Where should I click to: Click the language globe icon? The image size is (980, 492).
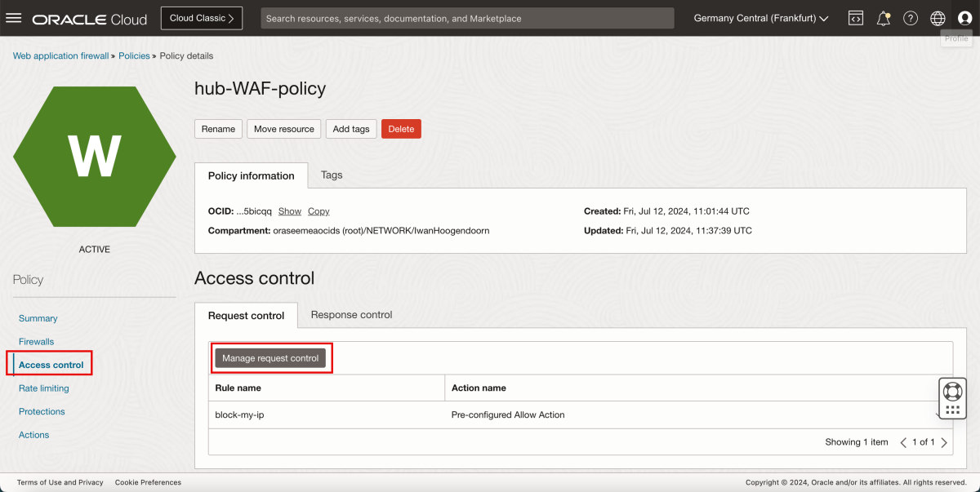[938, 18]
